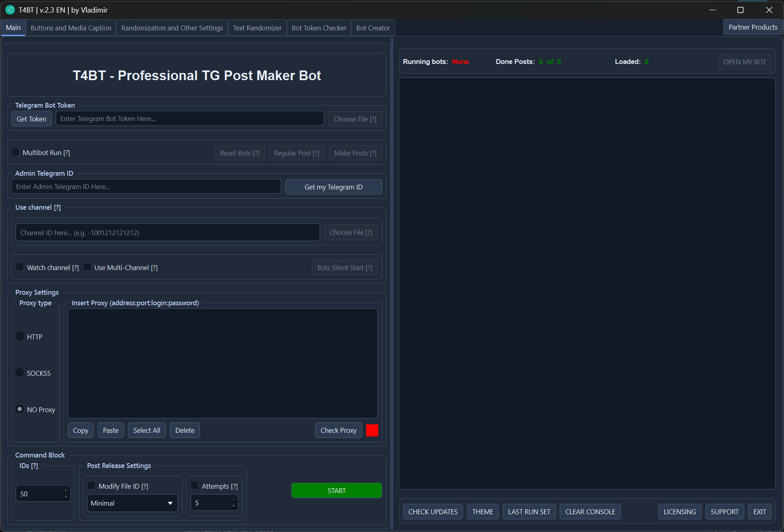Image resolution: width=784 pixels, height=532 pixels.
Task: Click the Running bots 'None' status
Action: point(460,62)
